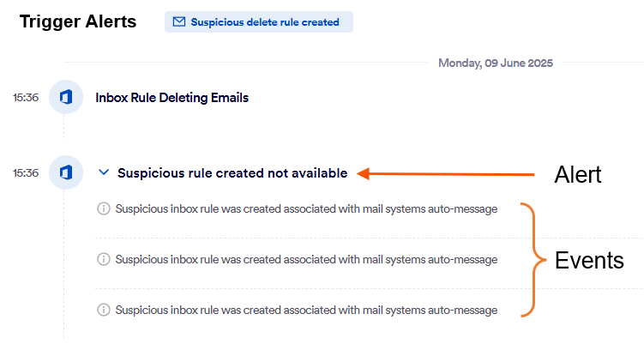Click the info icon on the second event
Viewport: 644px width, 344px height.
[104, 259]
